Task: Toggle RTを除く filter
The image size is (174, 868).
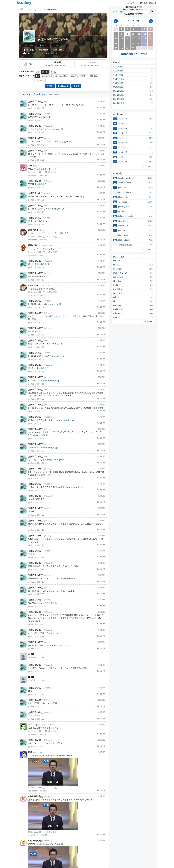Action: (x=83, y=76)
